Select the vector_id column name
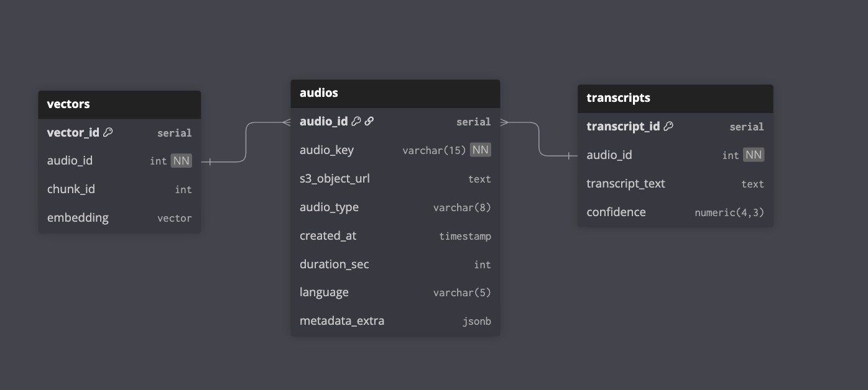Screen dimensions: 868x390 [x=73, y=132]
